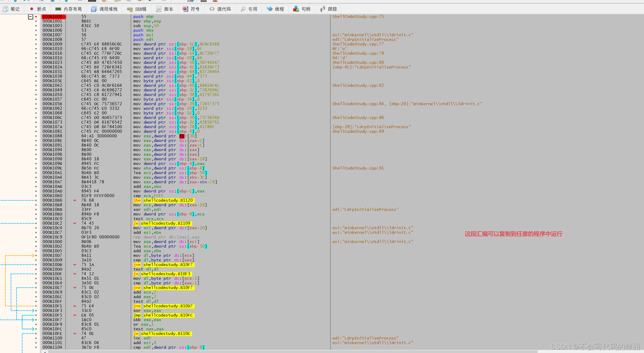Open the 符号 symbols tab

click(191, 9)
